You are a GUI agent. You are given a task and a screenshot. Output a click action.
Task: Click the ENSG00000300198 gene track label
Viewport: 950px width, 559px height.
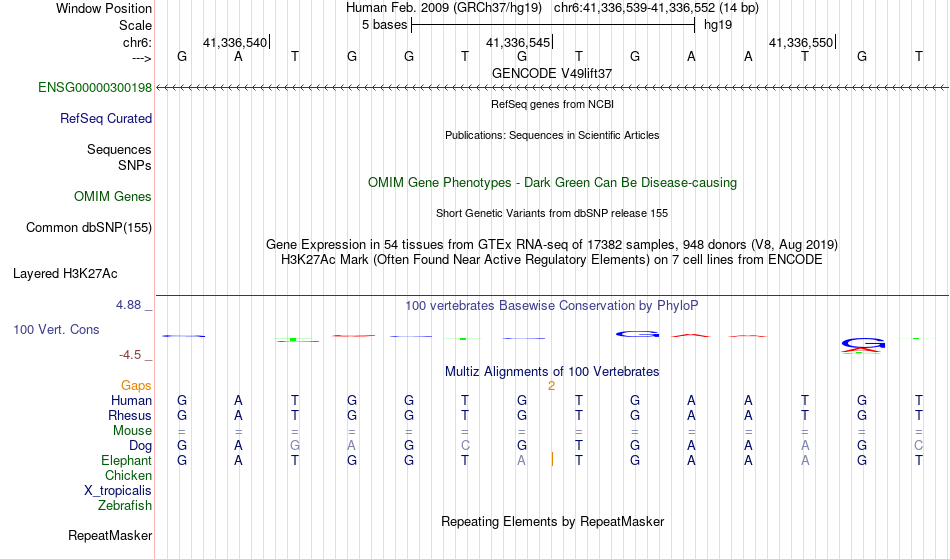click(95, 88)
